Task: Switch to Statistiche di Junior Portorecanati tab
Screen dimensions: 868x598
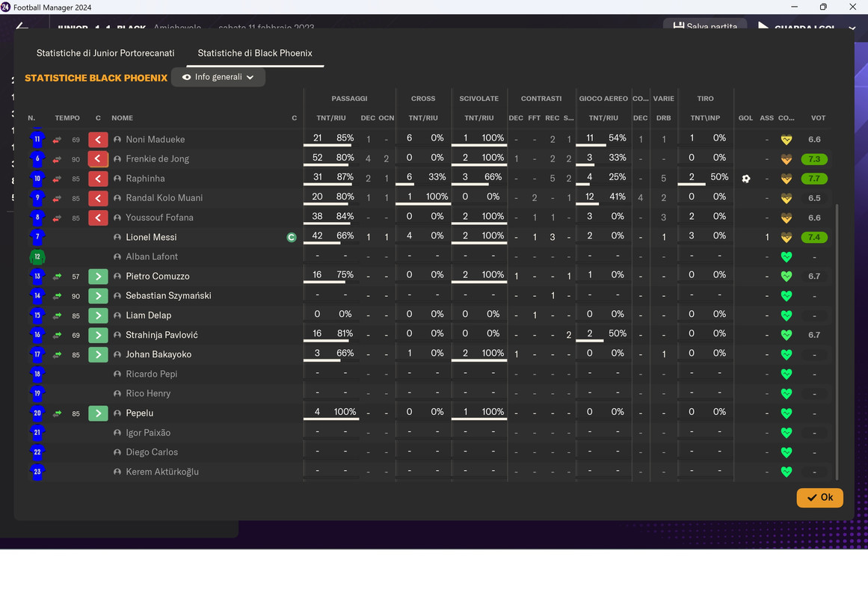Action: (105, 53)
